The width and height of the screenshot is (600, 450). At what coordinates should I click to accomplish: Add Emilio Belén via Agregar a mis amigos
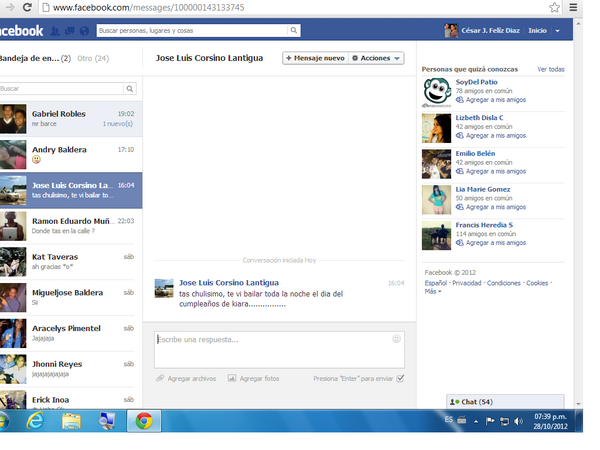(x=496, y=171)
